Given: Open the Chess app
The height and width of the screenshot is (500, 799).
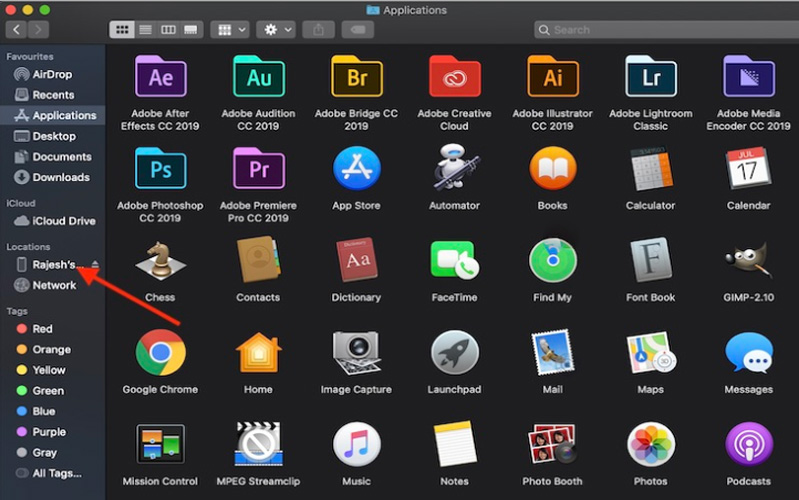Looking at the screenshot, I should click(x=160, y=260).
